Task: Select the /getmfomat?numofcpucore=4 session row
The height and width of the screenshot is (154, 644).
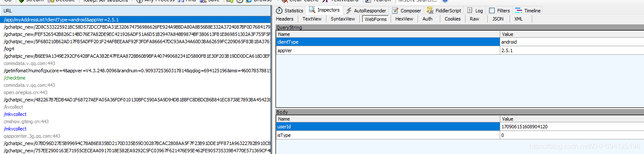Action: coord(136,71)
